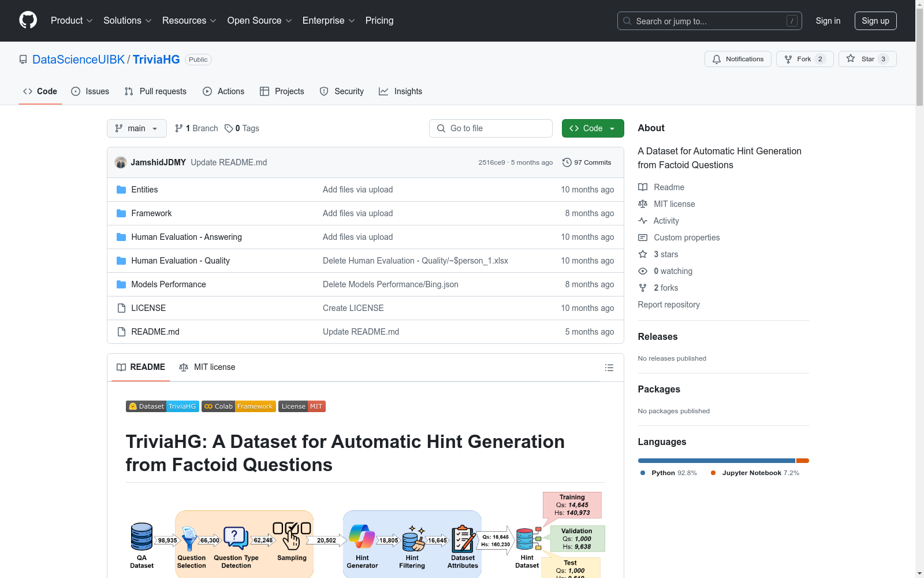Click the fork icon beside 2 forks
This screenshot has height=578, width=924.
[x=643, y=288]
